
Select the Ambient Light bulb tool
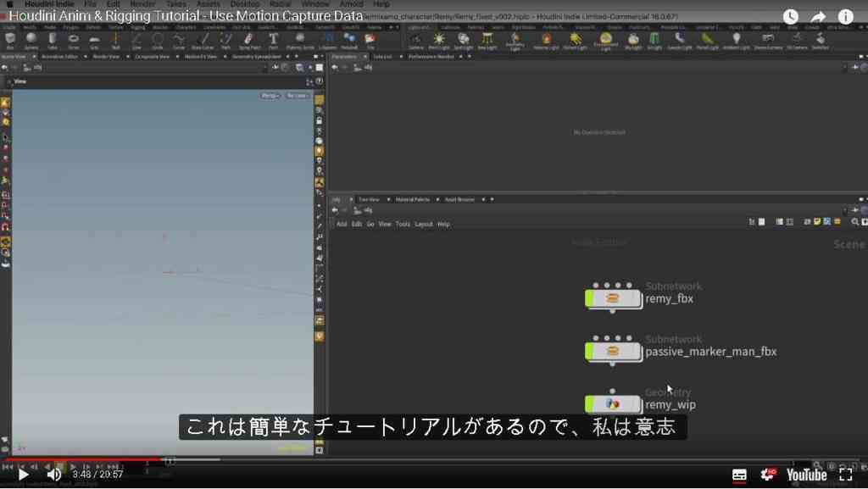[737, 39]
